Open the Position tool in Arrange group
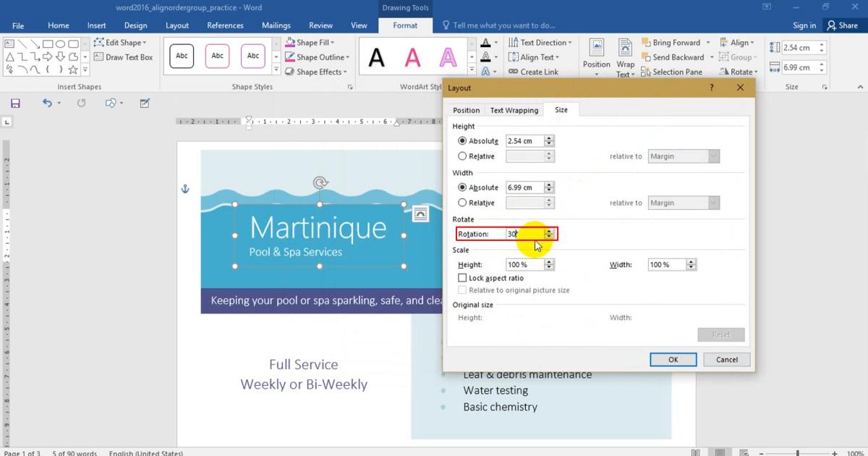Screen dimensions: 868x456 tap(597, 56)
